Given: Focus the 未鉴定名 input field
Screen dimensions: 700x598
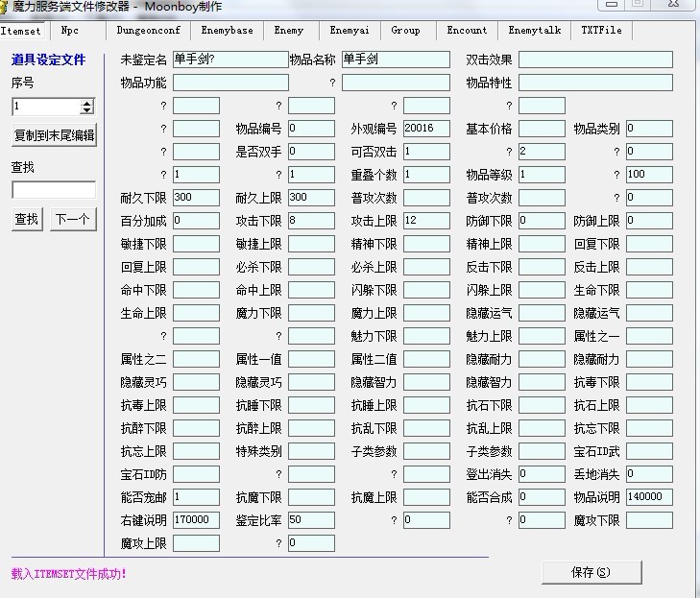Looking at the screenshot, I should coord(229,60).
